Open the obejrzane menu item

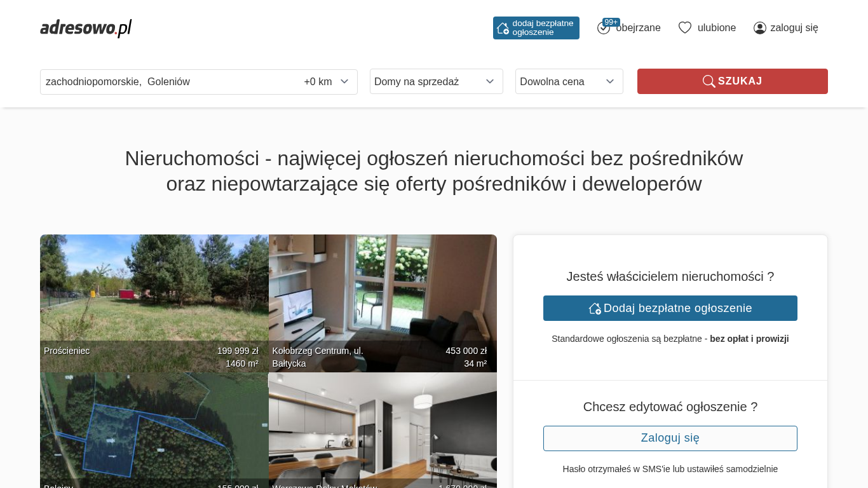pyautogui.click(x=638, y=28)
